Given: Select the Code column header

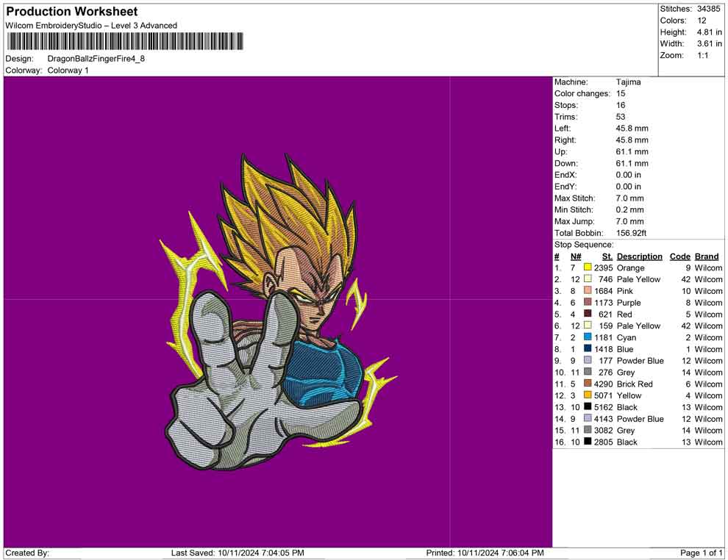Looking at the screenshot, I should (x=679, y=256).
